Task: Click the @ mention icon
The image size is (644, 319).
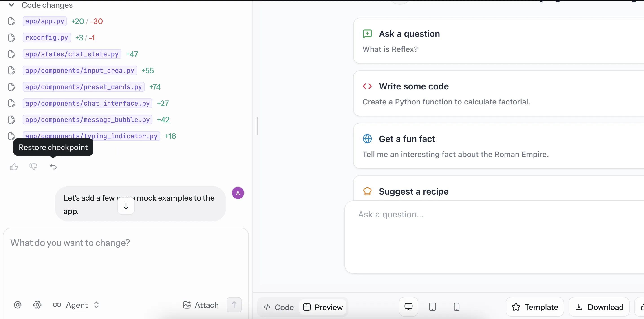Action: 18,305
